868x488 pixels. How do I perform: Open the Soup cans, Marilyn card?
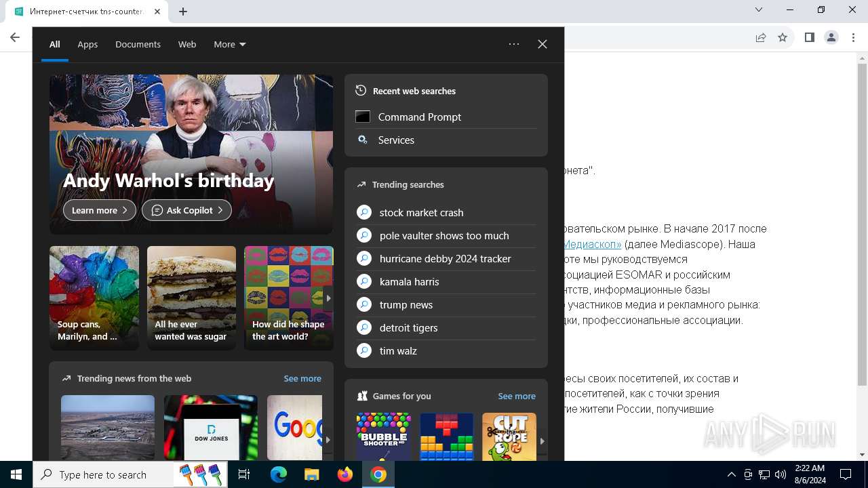94,298
